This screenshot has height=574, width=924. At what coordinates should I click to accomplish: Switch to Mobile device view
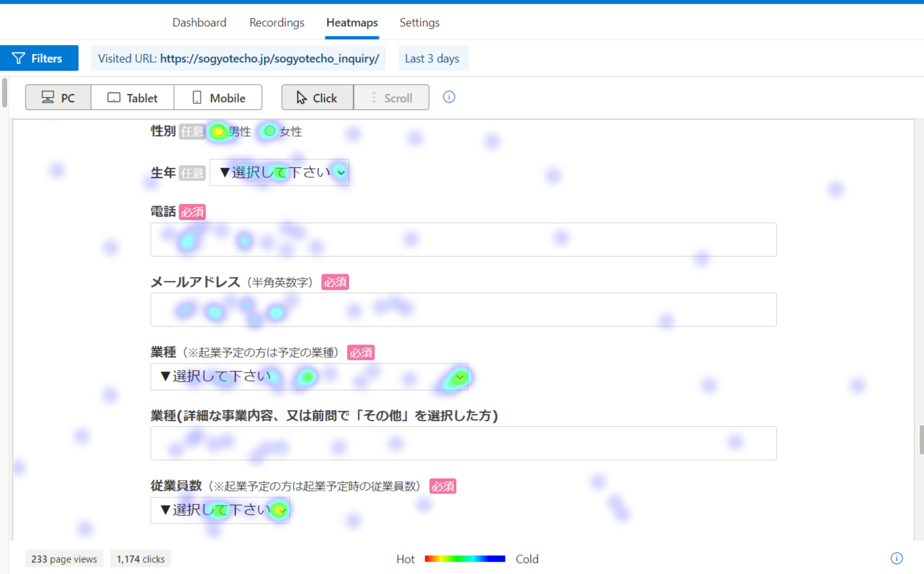pyautogui.click(x=218, y=98)
